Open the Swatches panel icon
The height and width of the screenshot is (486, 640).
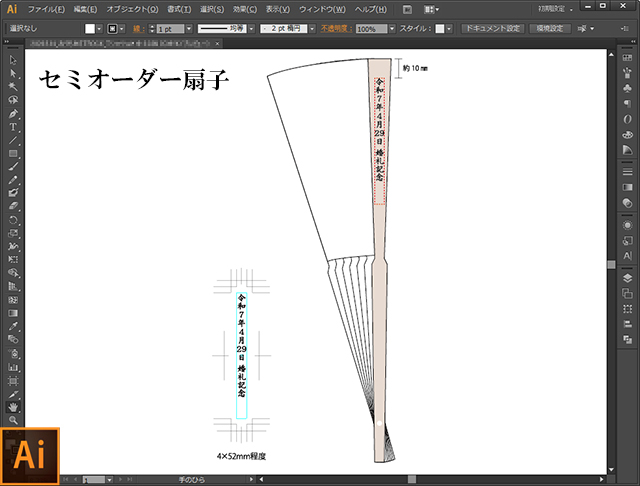627,58
